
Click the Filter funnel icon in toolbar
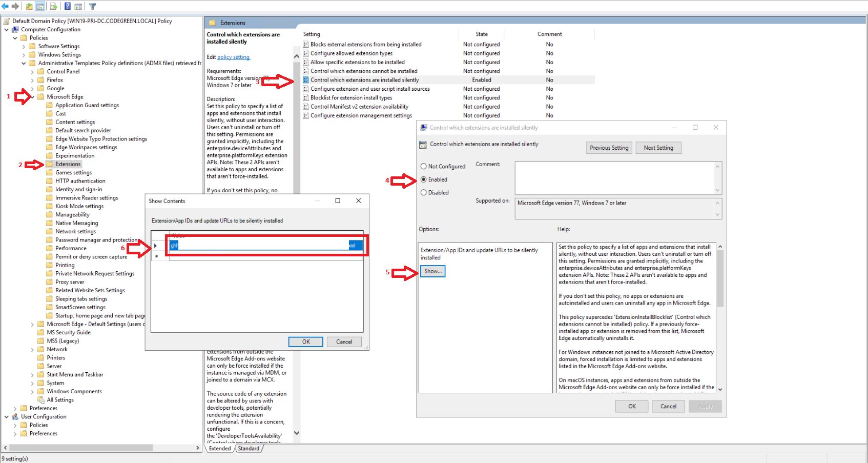[93, 6]
